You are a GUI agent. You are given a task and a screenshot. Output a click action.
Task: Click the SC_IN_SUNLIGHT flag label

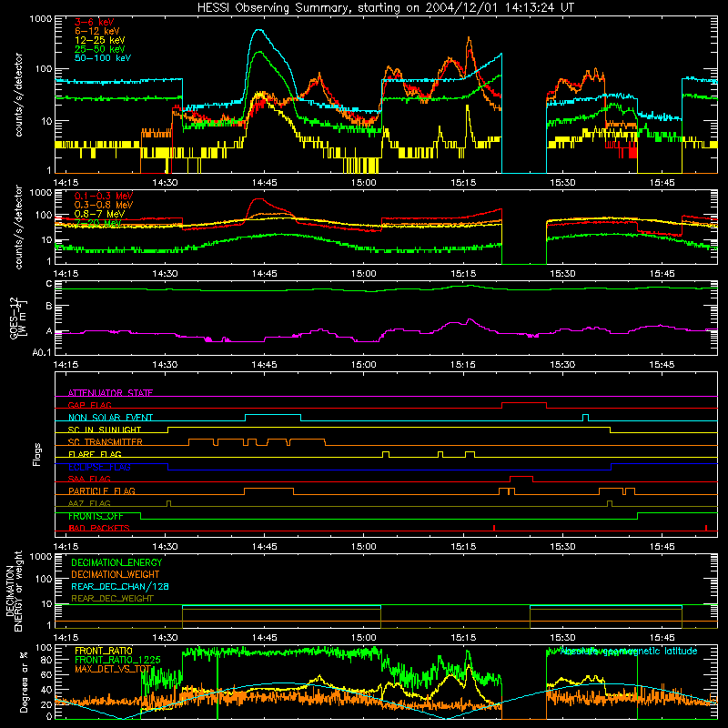pyautogui.click(x=105, y=430)
